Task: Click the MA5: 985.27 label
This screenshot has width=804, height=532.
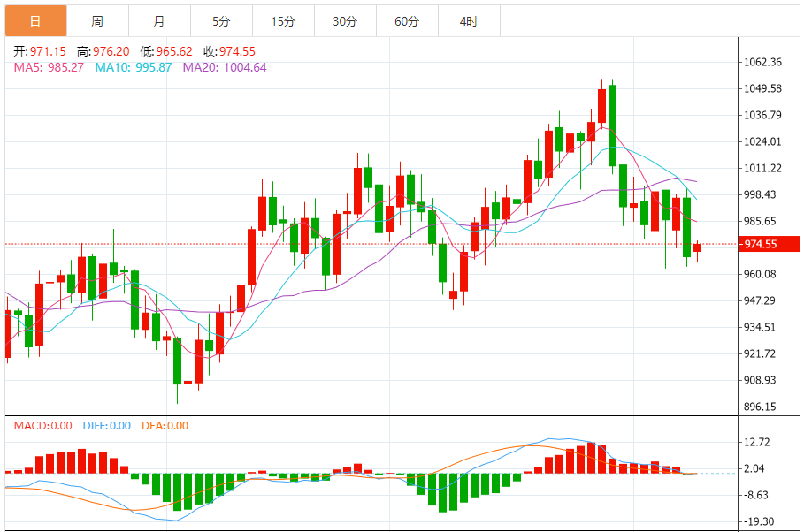Action: click(x=49, y=67)
